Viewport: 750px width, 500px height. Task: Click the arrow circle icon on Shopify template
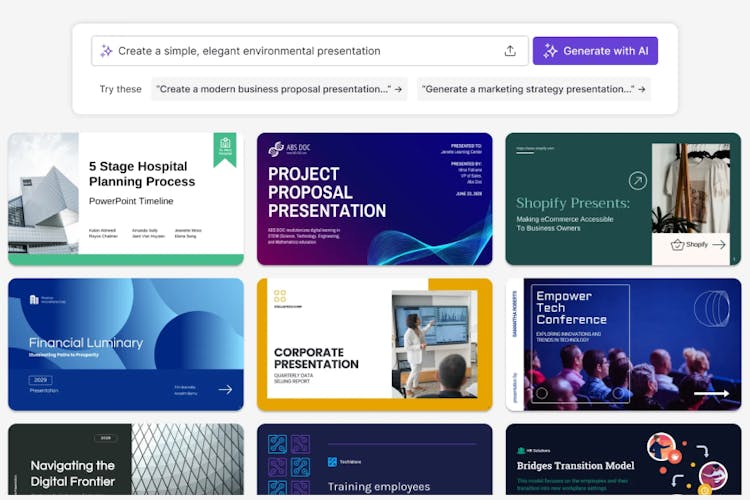637,181
